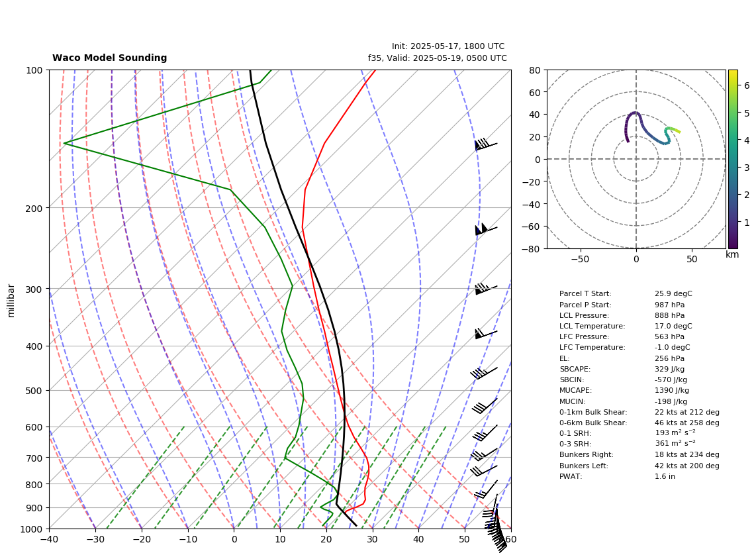
Task: Click the 'EL:' label
Action: [565, 358]
